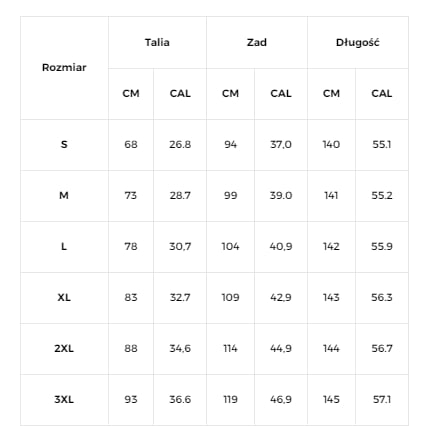
Task: Click the Rozmiar header cell
Action: (64, 68)
